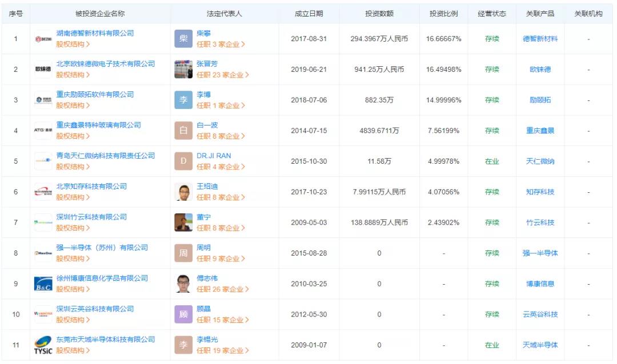Open company link 青岛天仁微纳科技有限责任公司

click(x=105, y=156)
